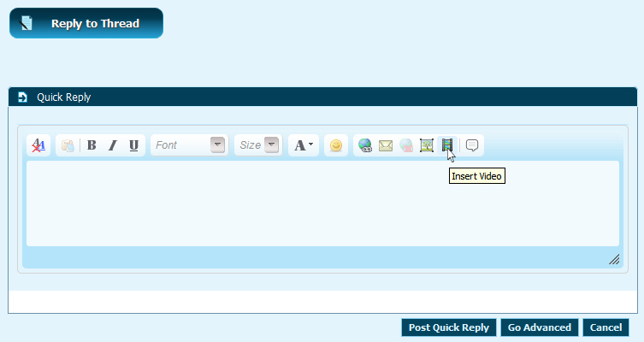Click inside the quick reply message box
Image resolution: width=644 pixels, height=342 pixels.
[x=322, y=203]
